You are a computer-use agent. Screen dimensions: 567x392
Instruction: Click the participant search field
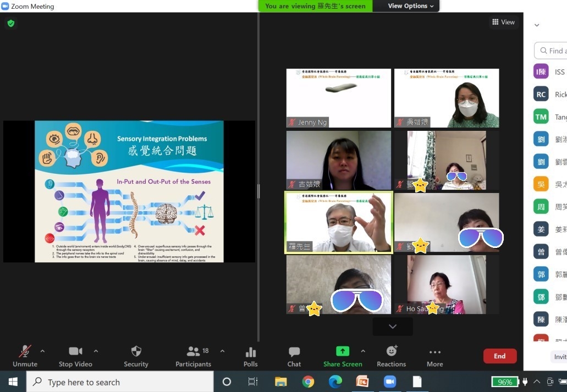tap(552, 51)
